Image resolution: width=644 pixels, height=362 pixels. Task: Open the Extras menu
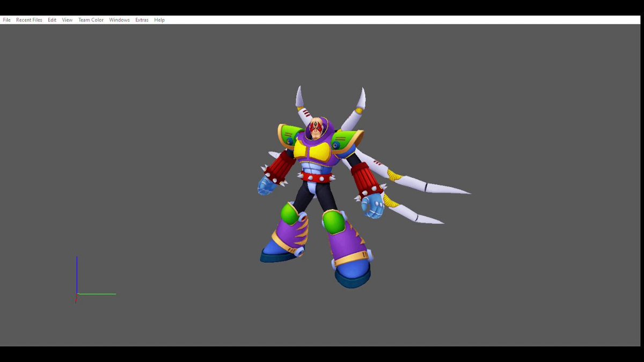142,20
